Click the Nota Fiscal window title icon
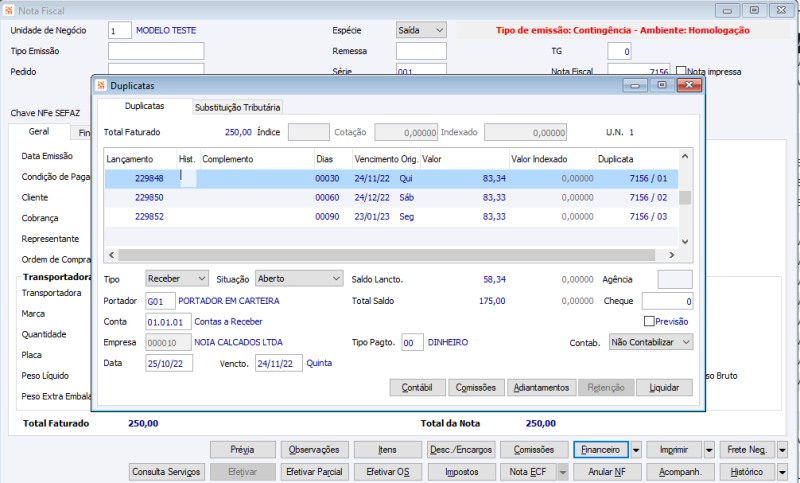This screenshot has width=800, height=483. [x=9, y=9]
